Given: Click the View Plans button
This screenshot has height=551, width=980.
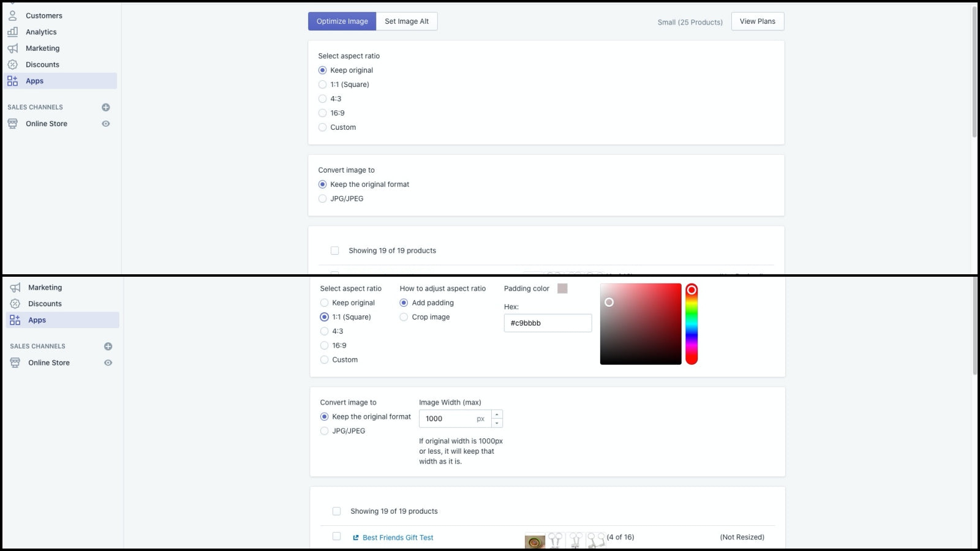Looking at the screenshot, I should tap(757, 21).
